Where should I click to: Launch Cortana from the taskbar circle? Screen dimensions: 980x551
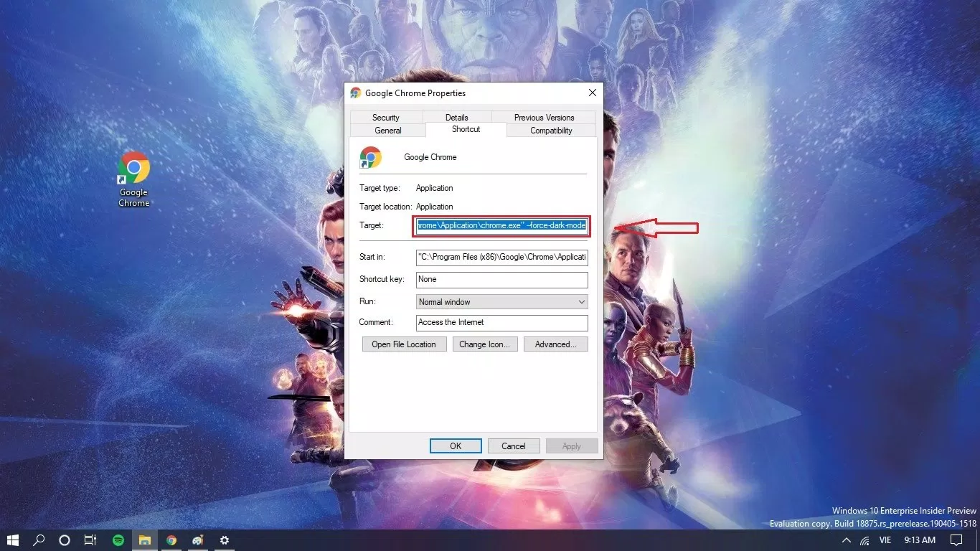coord(64,540)
